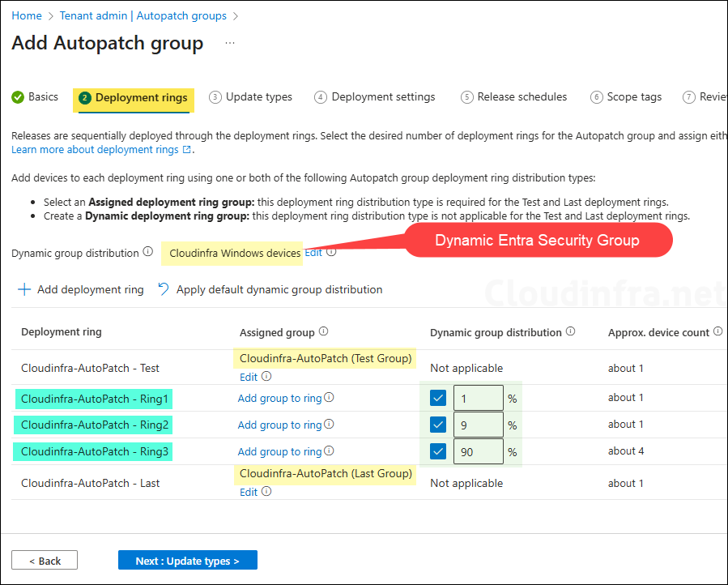Viewport: 728px width, 585px height.
Task: Toggle the Ring2 dynamic distribution checkbox
Action: 438,425
